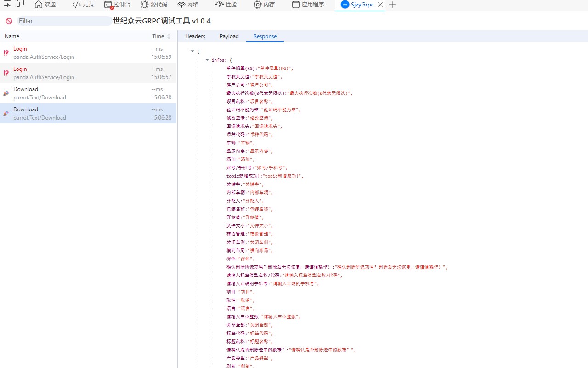Open the Payload tab

click(x=229, y=36)
